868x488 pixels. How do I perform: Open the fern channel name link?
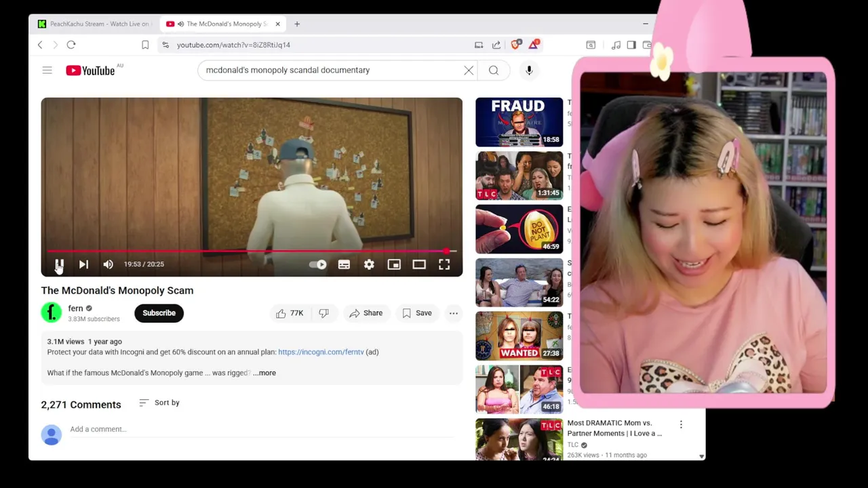click(x=75, y=308)
